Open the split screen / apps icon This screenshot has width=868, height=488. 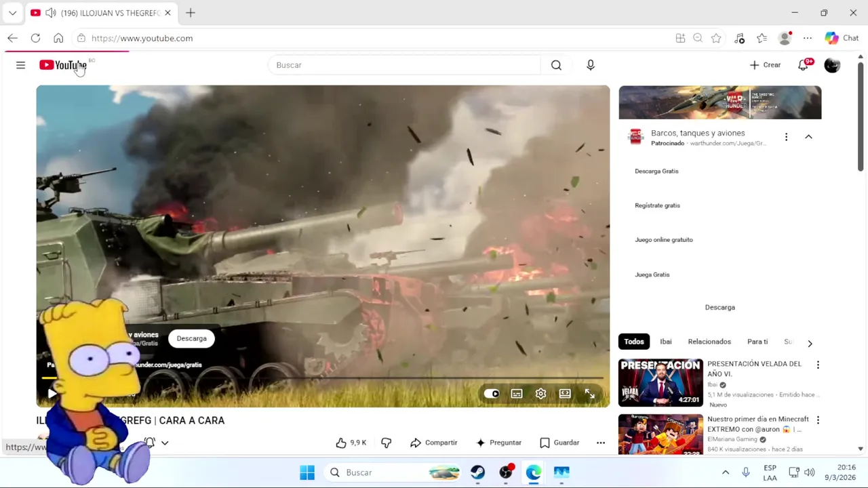[x=680, y=38]
